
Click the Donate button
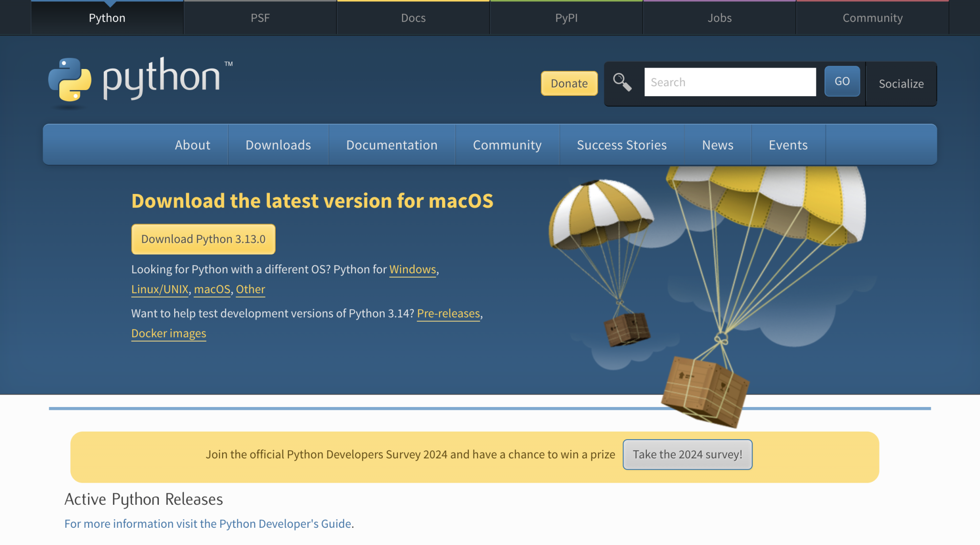click(569, 83)
